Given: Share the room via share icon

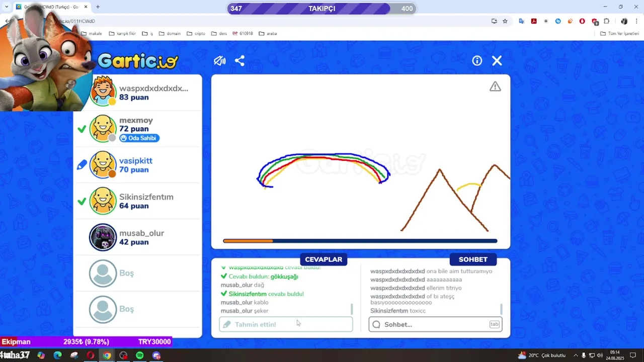Looking at the screenshot, I should point(239,61).
